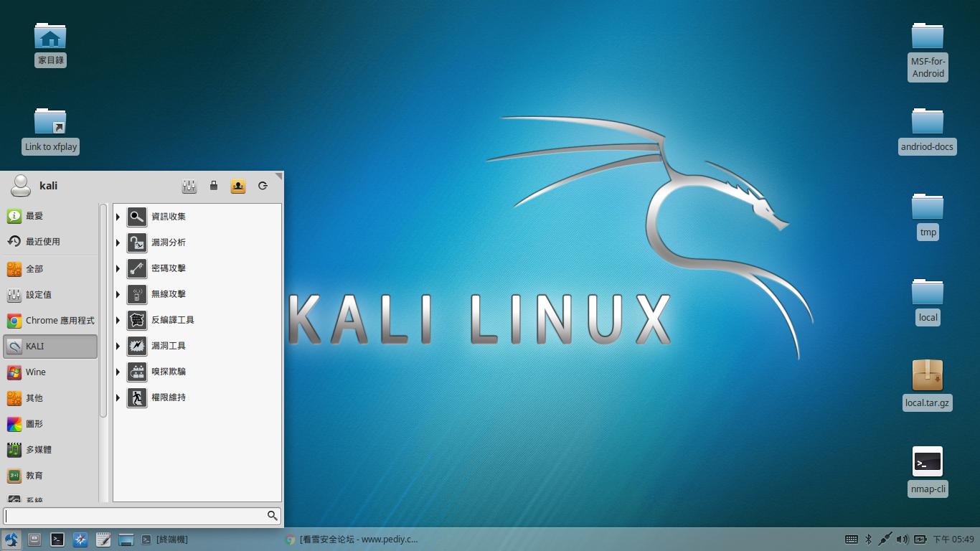This screenshot has width=980, height=551.
Task: Launch the terminal from the panel launcher
Action: (x=57, y=540)
